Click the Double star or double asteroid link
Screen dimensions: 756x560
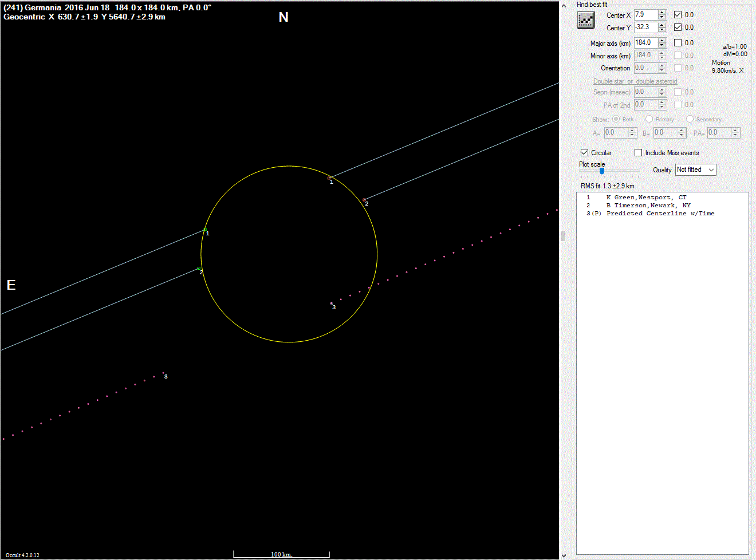pyautogui.click(x=635, y=81)
